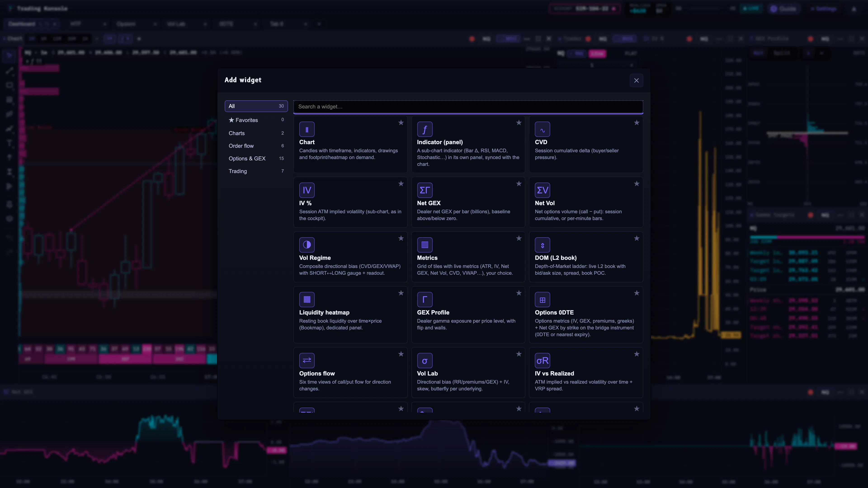Pick the CVD wave icon
The width and height of the screenshot is (868, 488).
point(542,129)
